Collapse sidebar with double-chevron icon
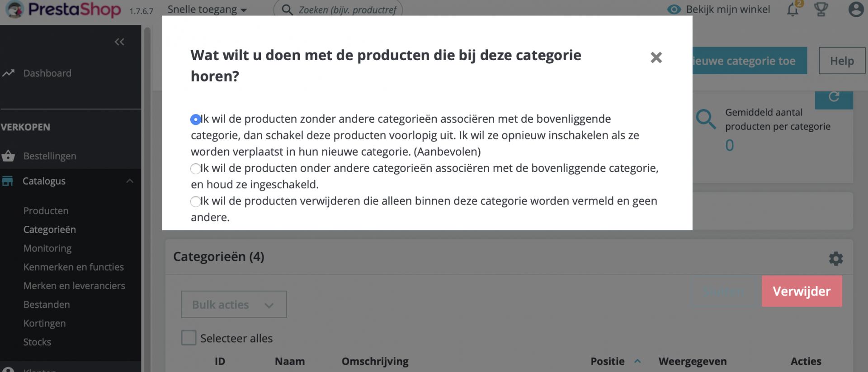Screen dimensions: 868x372 coord(119,42)
